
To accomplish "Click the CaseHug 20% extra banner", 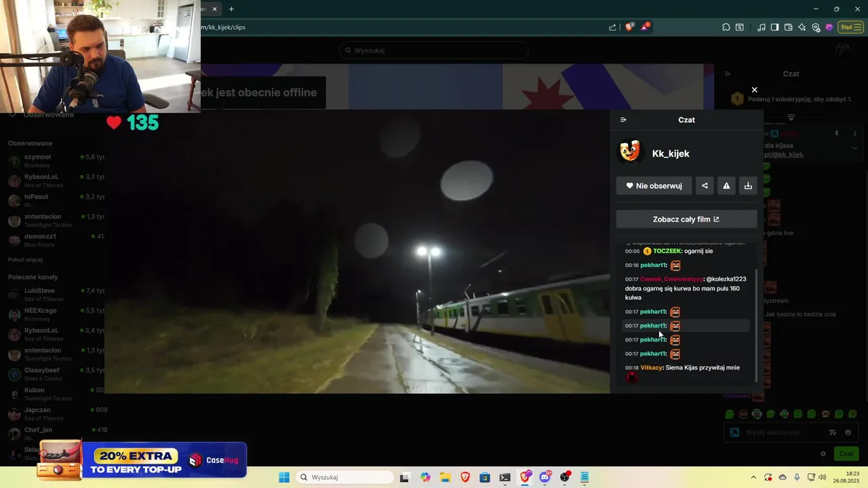I will 142,460.
